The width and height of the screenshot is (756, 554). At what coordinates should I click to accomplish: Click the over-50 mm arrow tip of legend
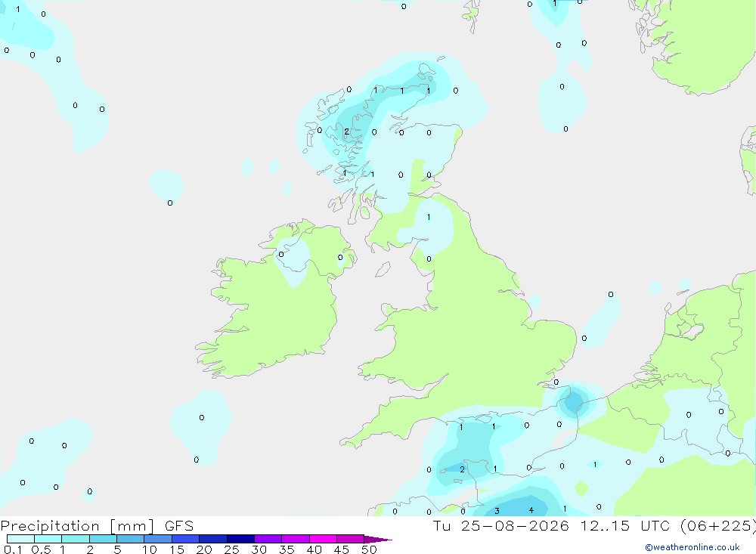(378, 540)
